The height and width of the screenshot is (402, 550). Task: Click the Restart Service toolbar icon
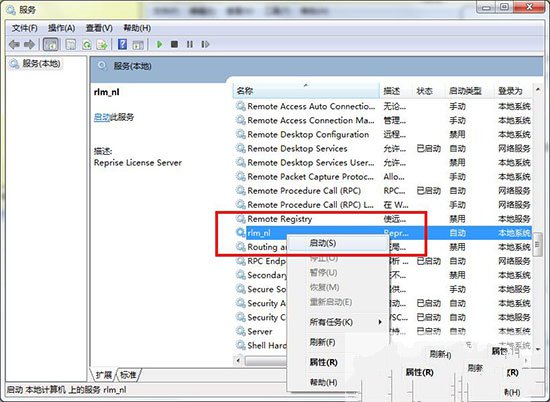[206, 44]
